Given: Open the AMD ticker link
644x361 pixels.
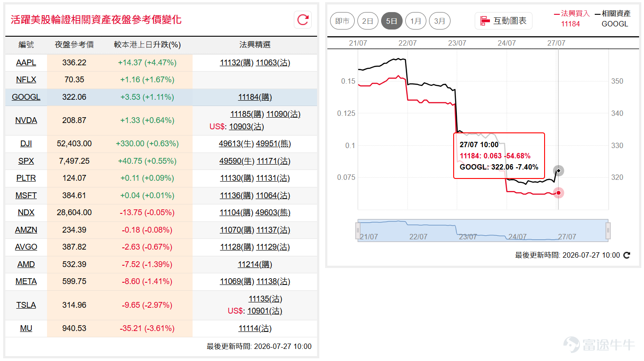Looking at the screenshot, I should 26,264.
